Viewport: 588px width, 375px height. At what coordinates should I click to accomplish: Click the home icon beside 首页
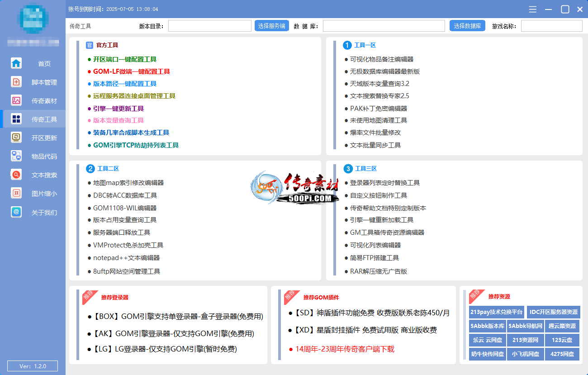pos(16,63)
